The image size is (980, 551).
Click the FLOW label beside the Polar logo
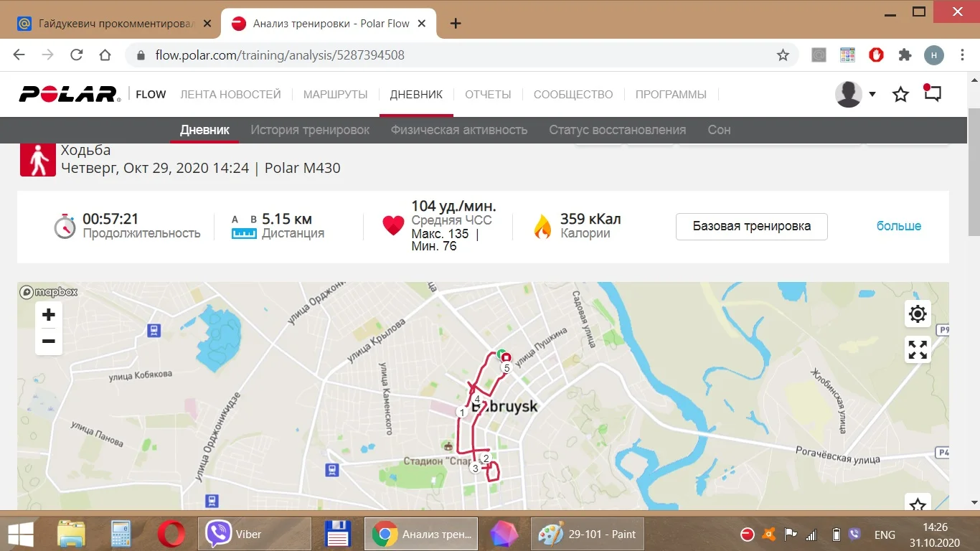tap(151, 94)
